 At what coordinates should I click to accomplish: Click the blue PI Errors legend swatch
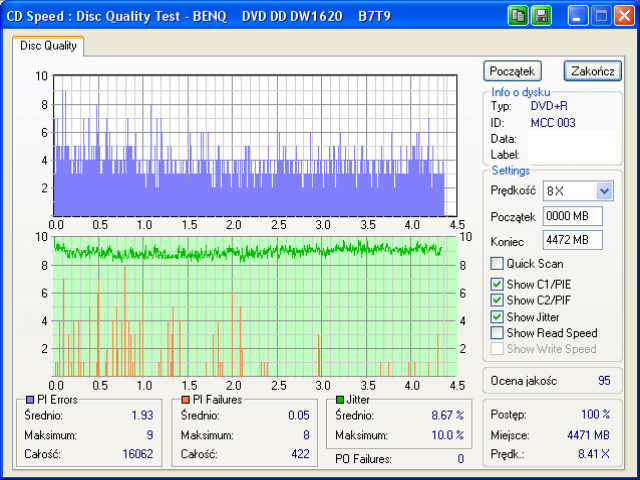coord(30,400)
